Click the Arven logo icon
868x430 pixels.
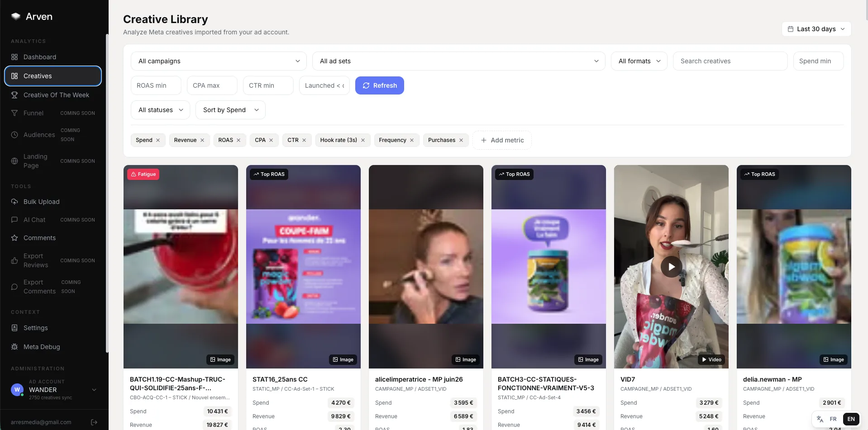pyautogui.click(x=16, y=16)
